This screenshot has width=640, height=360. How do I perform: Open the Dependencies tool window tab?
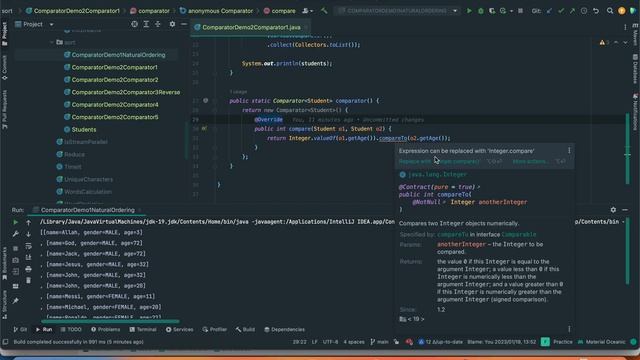click(284, 329)
